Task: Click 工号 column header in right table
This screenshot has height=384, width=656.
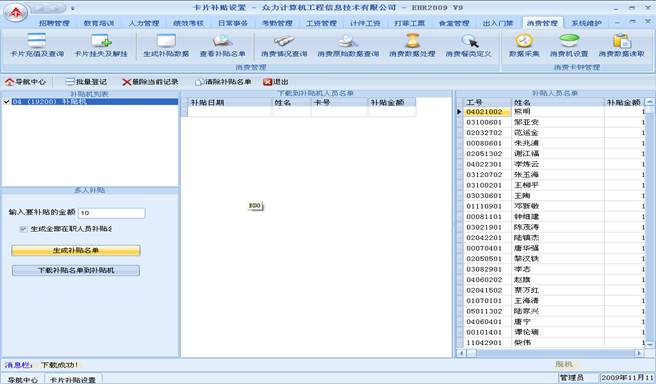Action: 487,102
